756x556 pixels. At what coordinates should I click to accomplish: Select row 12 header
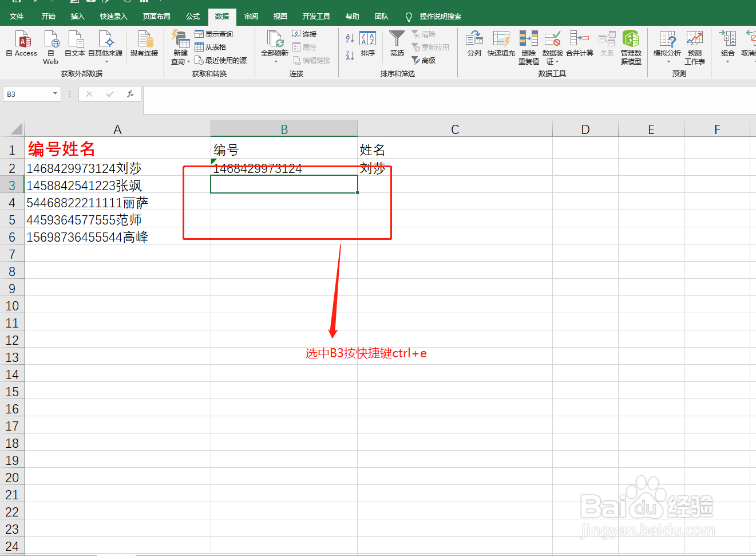click(x=12, y=340)
